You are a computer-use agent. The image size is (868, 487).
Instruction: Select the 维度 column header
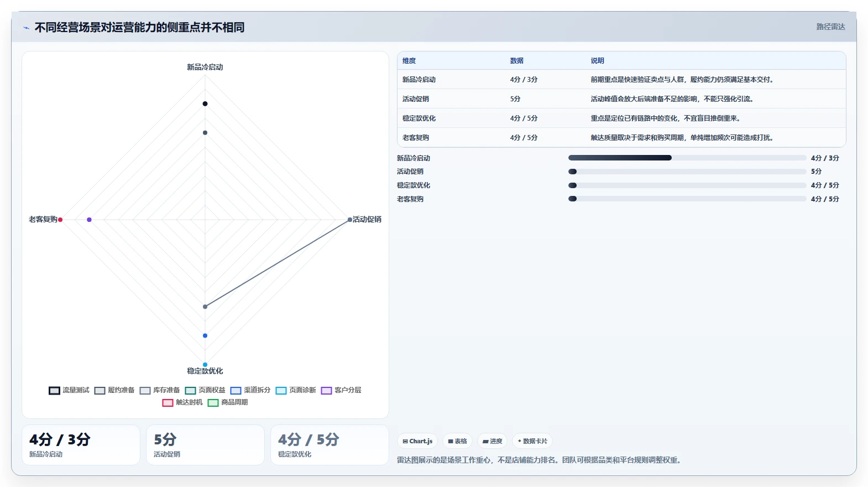click(409, 61)
